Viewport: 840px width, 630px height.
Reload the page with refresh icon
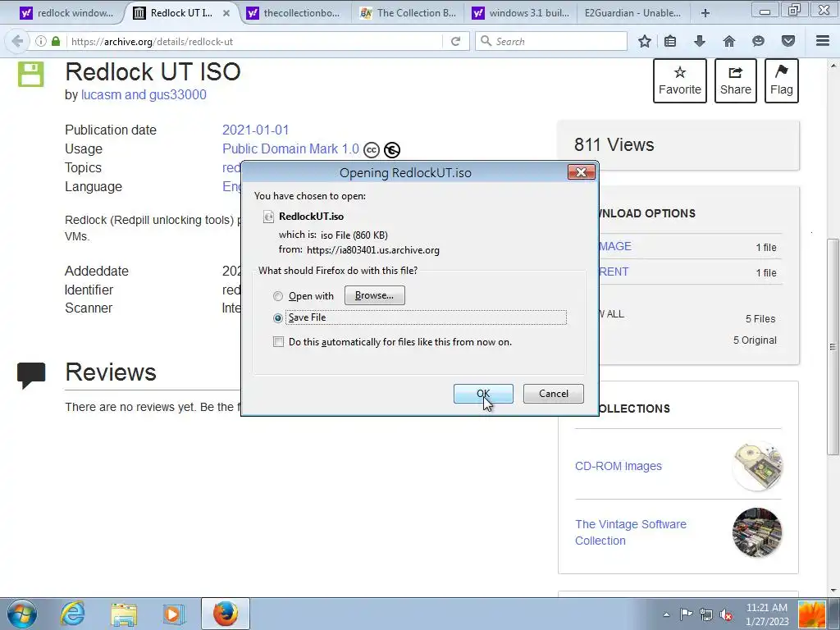point(456,41)
